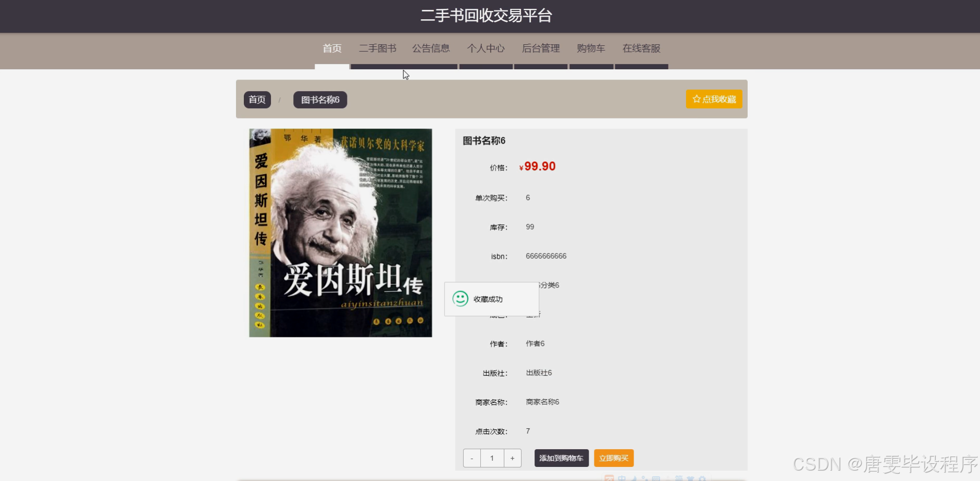
Task: Open 个人中心 from the navigation bar
Action: click(486, 48)
